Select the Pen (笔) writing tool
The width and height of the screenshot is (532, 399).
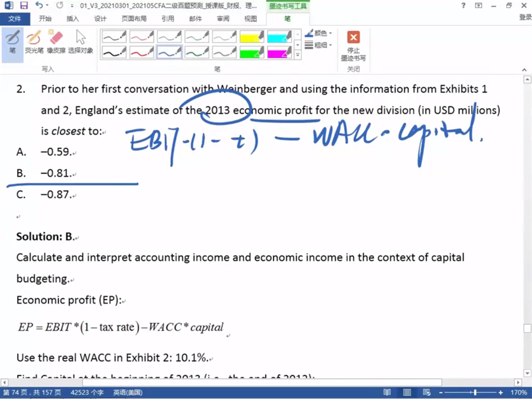click(x=12, y=42)
